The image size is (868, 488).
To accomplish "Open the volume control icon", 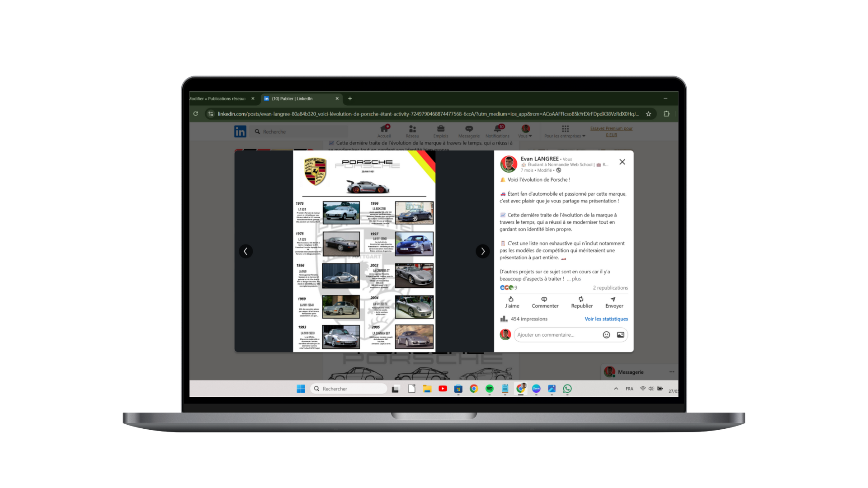I will pos(651,389).
